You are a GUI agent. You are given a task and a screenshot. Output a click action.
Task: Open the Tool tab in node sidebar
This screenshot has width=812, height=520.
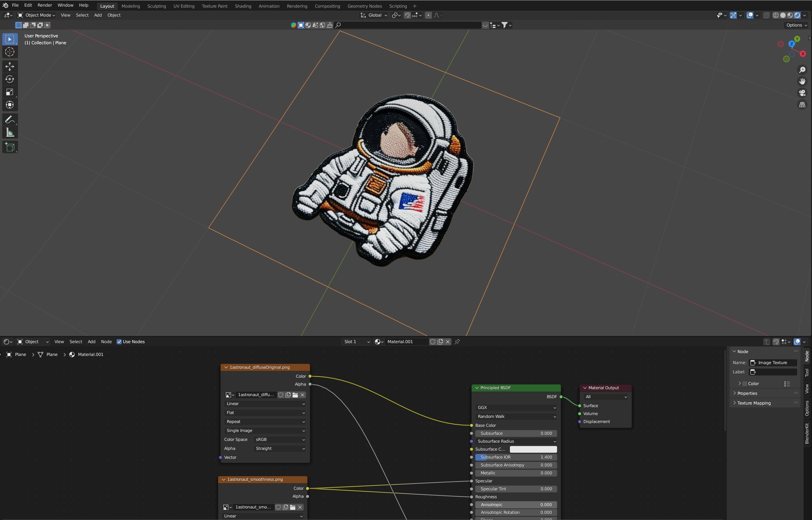(807, 373)
